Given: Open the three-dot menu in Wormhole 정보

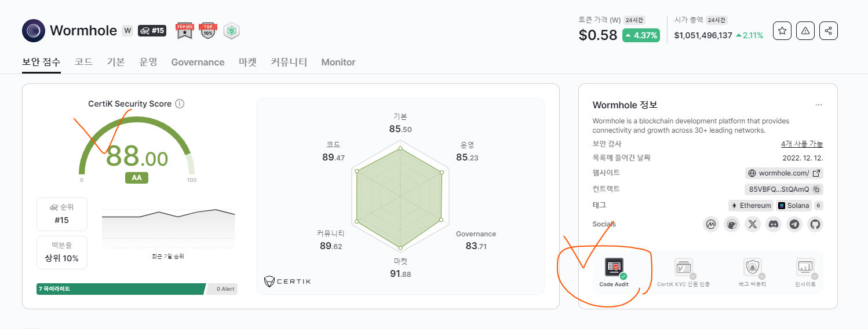Looking at the screenshot, I should (818, 105).
